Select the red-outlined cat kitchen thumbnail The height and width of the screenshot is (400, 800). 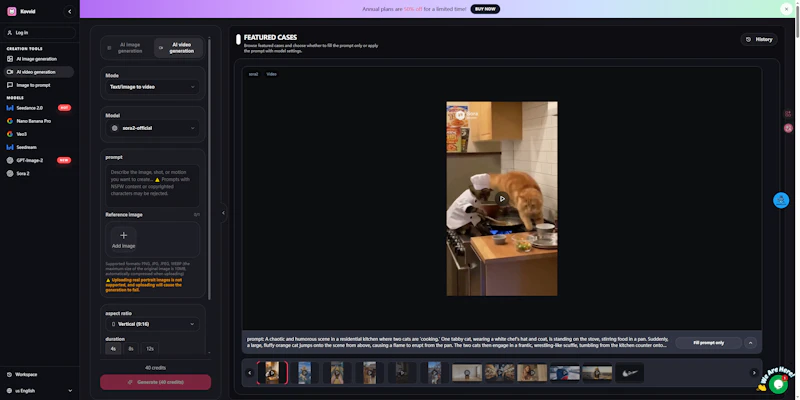(x=272, y=373)
